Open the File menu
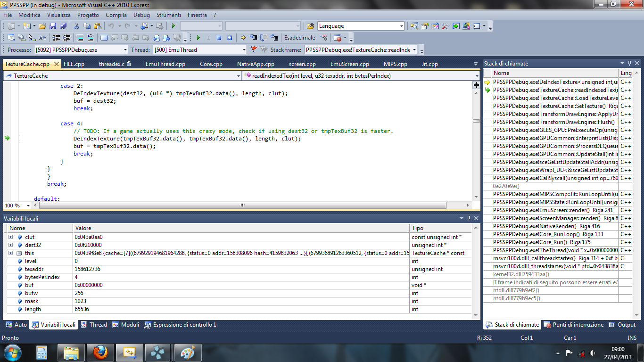 (8, 15)
